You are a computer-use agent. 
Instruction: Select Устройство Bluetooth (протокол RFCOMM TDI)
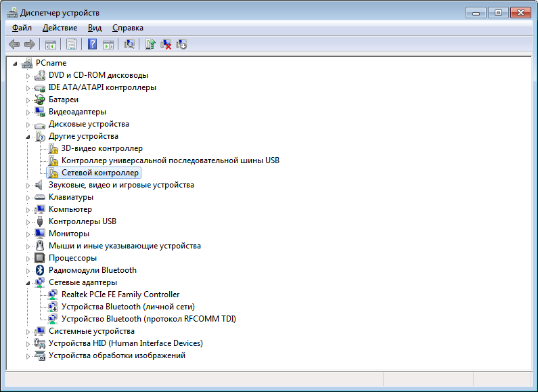149,319
